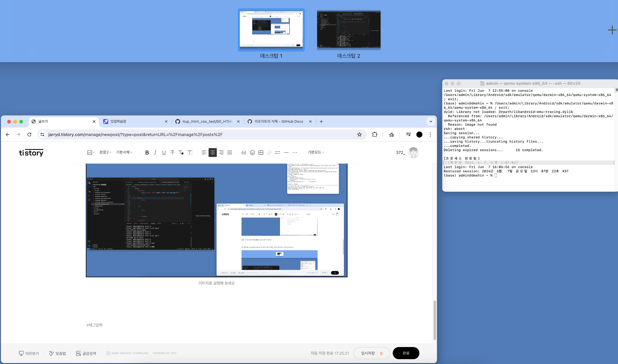Open the emoji picker in toolbar
This screenshot has width=618, height=364.
pos(252,152)
